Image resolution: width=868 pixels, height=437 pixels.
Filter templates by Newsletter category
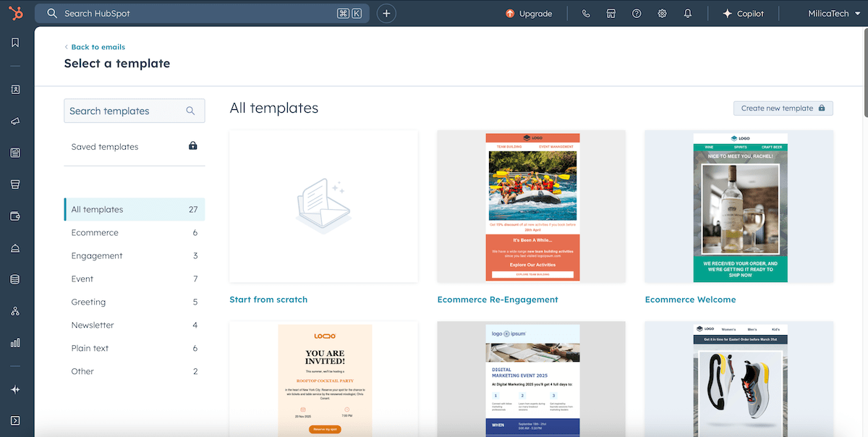tap(92, 325)
